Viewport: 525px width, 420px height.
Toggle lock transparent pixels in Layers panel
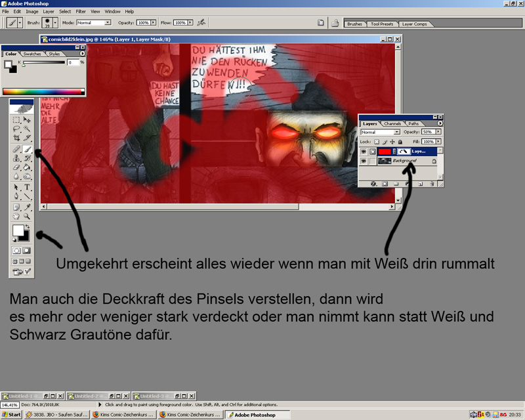click(x=376, y=141)
